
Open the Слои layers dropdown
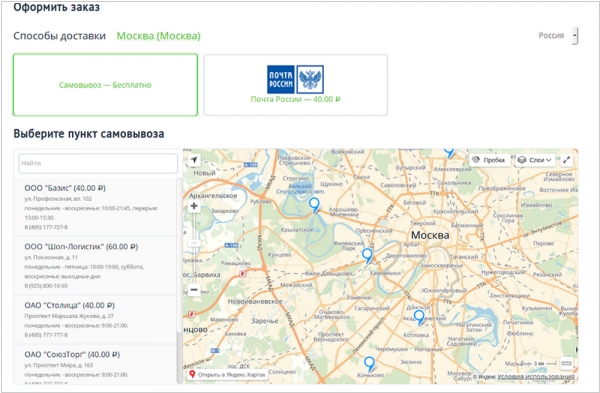535,160
